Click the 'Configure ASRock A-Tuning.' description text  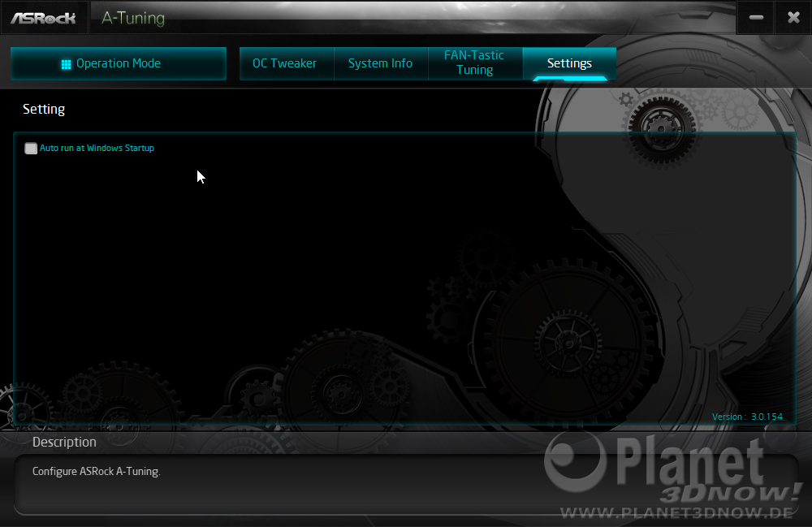click(x=97, y=472)
